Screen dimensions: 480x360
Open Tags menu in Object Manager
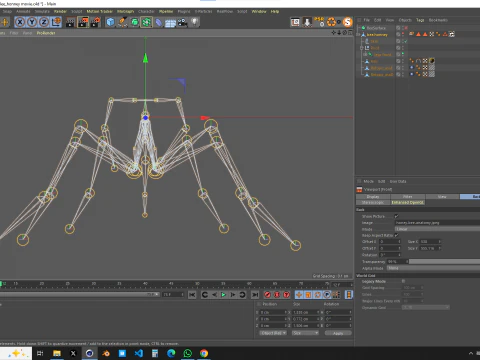420,20
